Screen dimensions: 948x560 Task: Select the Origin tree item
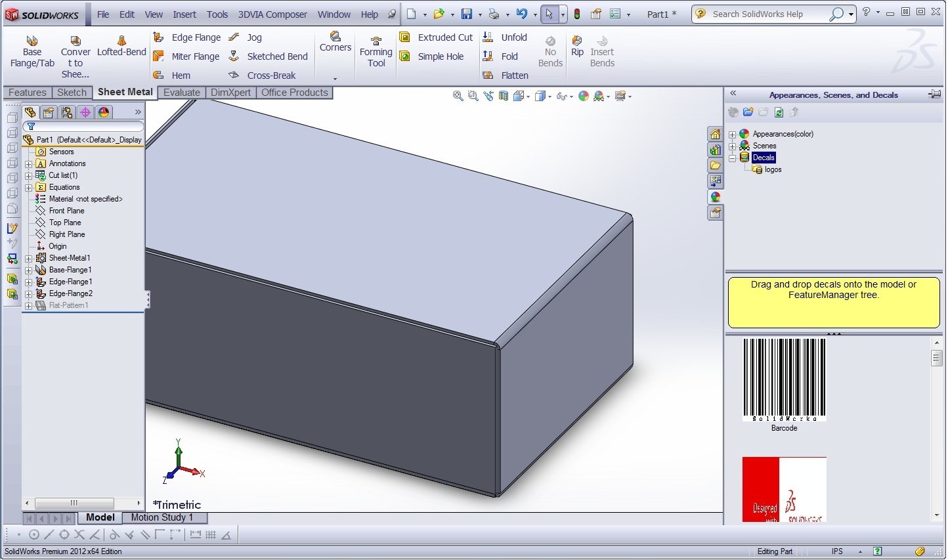click(57, 247)
